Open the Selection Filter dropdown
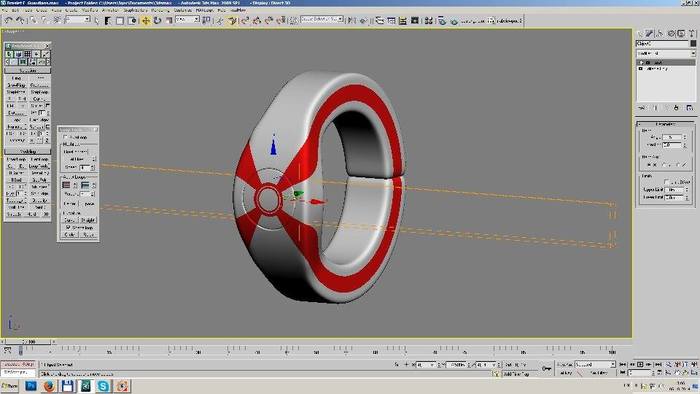Screen dimensions: 700x394 point(77,20)
